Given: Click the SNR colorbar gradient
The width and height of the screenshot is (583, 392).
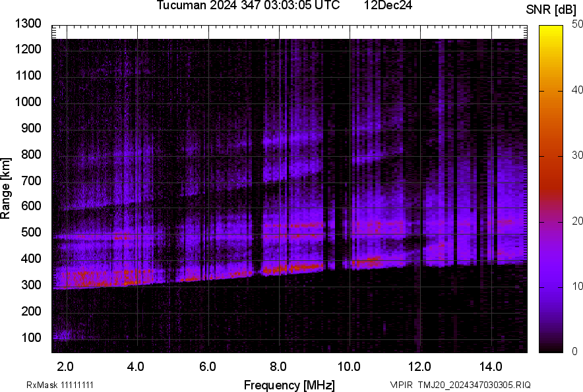Looking at the screenshot, I should (551, 189).
